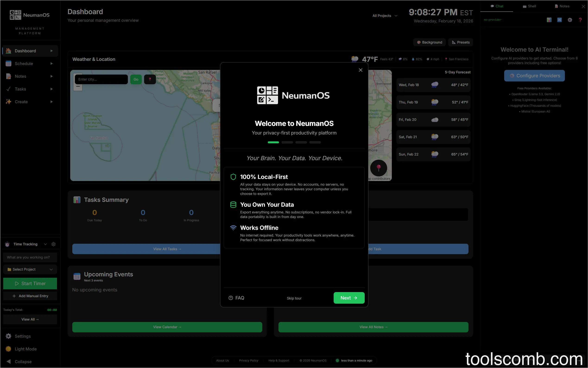This screenshot has height=368, width=588.
Task: Click View All Notes
Action: (x=373, y=327)
